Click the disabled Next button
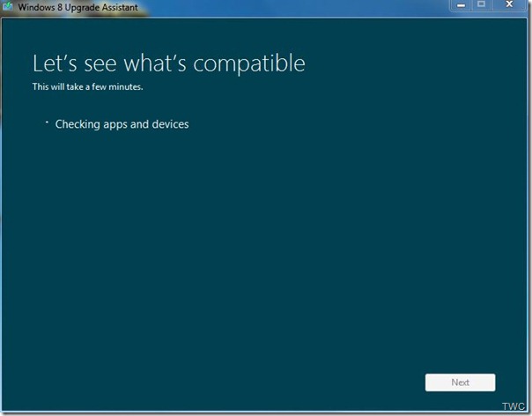The width and height of the screenshot is (532, 416). point(460,383)
